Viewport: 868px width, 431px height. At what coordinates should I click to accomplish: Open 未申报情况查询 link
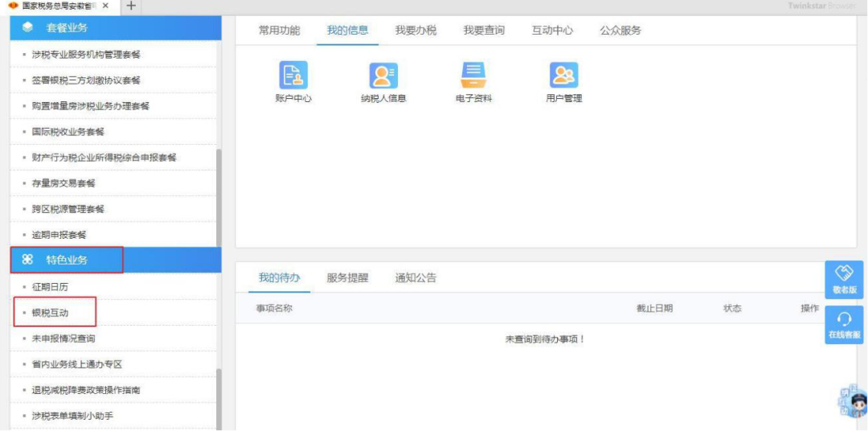tap(63, 339)
